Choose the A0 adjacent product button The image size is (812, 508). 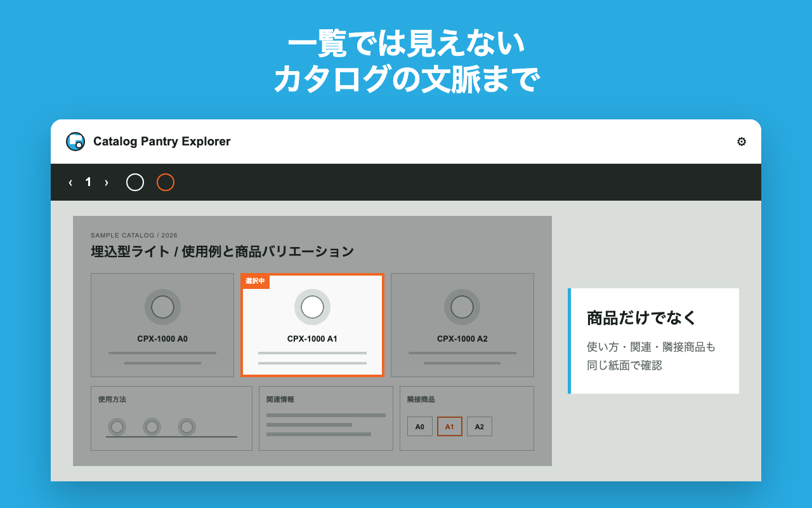[420, 427]
